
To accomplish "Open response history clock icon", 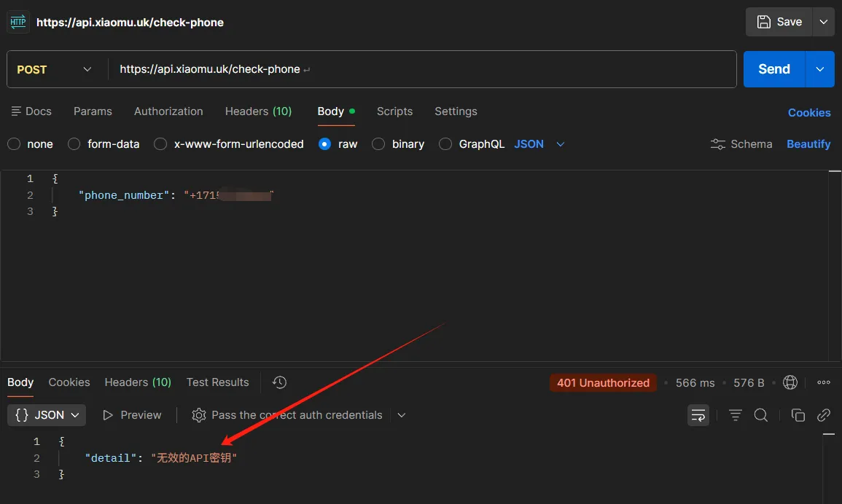I will [x=279, y=382].
